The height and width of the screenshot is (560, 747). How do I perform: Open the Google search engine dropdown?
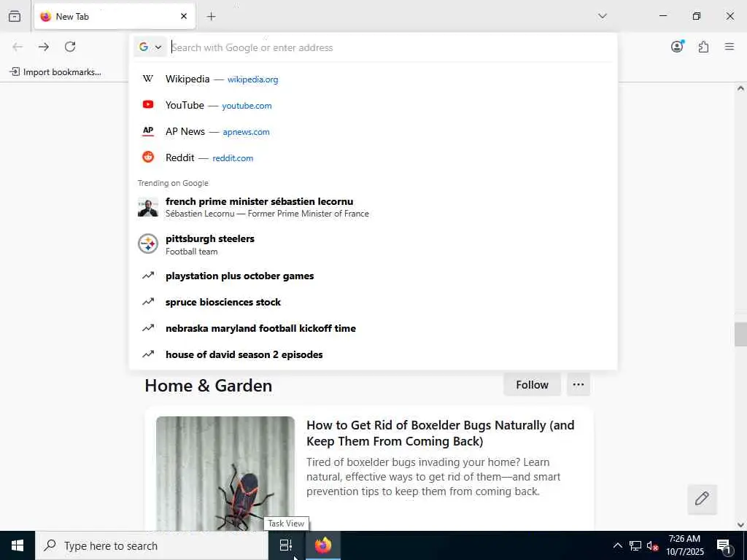click(150, 47)
